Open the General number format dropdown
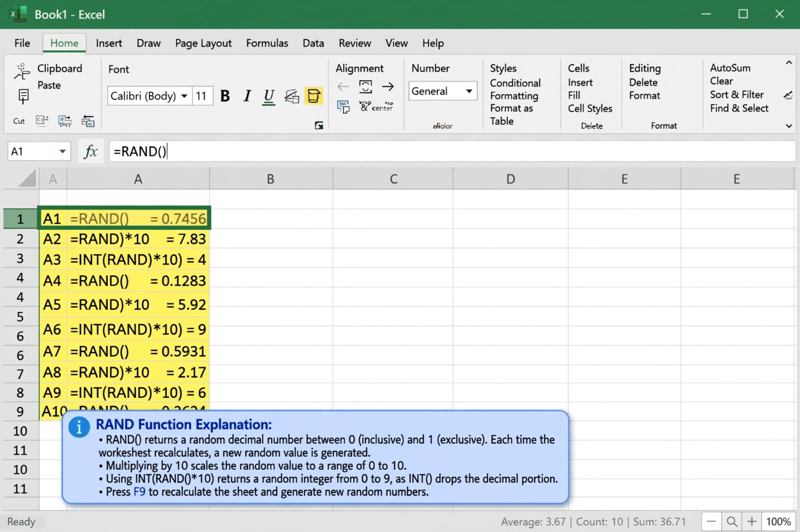800x532 pixels. pos(469,91)
